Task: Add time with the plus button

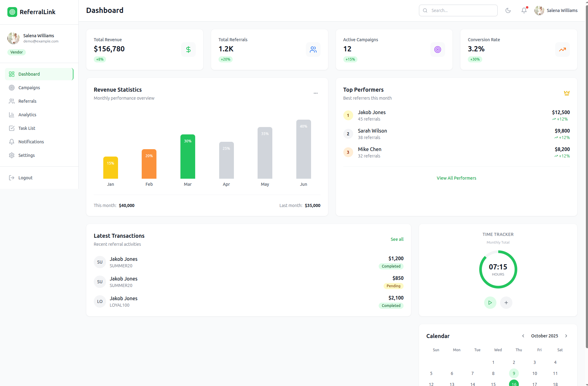Action: pyautogui.click(x=506, y=303)
